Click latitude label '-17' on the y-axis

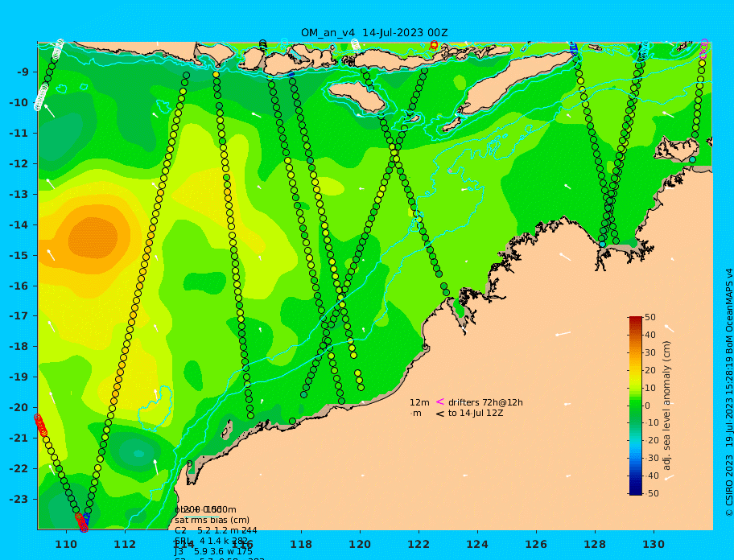pos(19,316)
